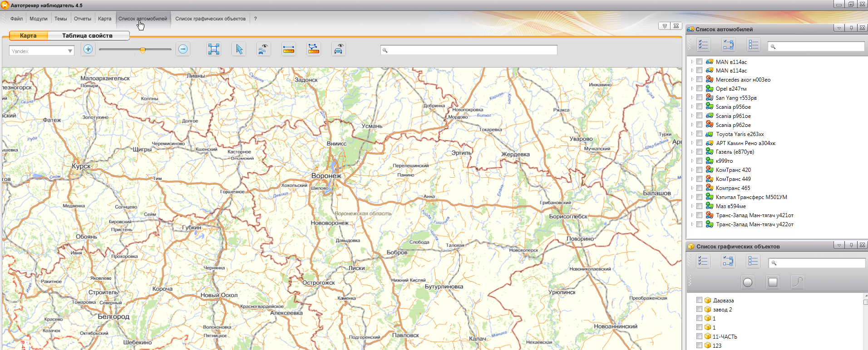Select Компранс 465 in vehicle list
The height and width of the screenshot is (350, 868).
(x=733, y=188)
